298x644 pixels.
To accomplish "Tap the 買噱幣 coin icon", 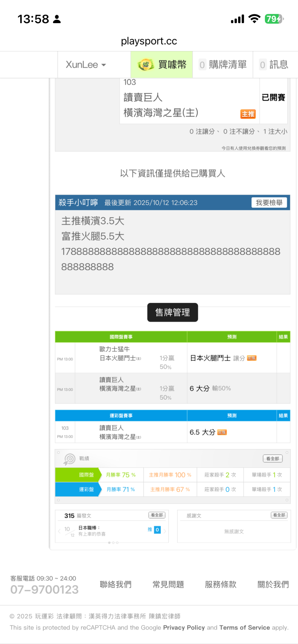I will tap(146, 65).
